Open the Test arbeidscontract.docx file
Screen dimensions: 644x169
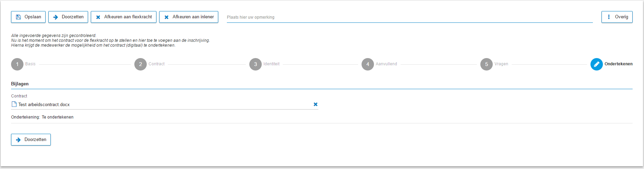click(x=44, y=105)
